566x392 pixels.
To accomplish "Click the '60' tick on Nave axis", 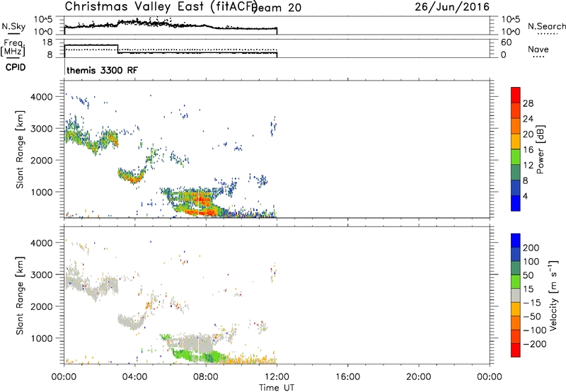I will pos(506,42).
